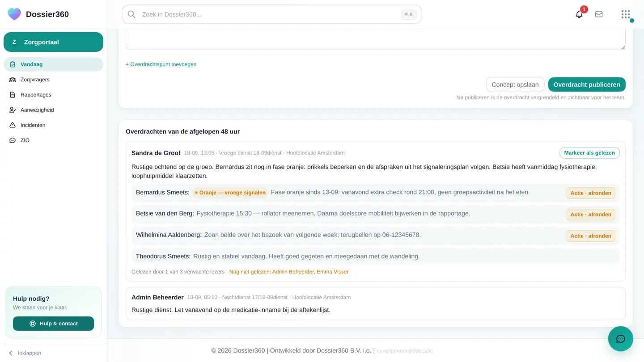Open the notifications bell
Image resolution: width=644 pixels, height=362 pixels.
pyautogui.click(x=579, y=14)
